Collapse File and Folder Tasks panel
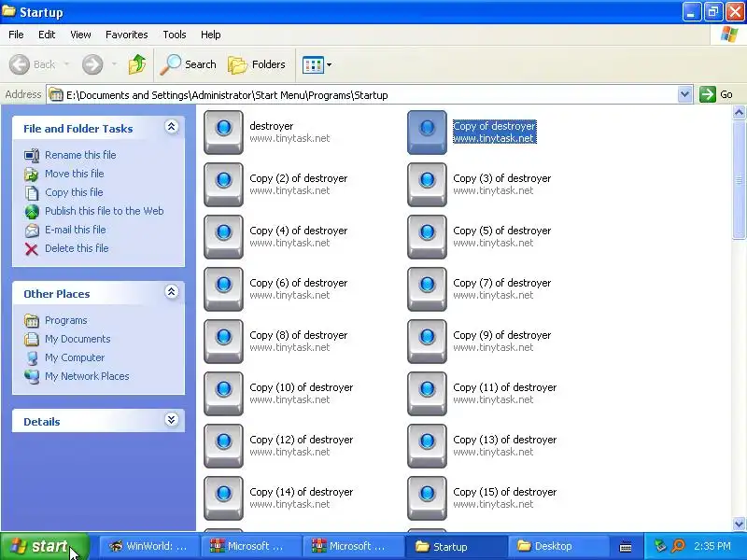 (172, 127)
